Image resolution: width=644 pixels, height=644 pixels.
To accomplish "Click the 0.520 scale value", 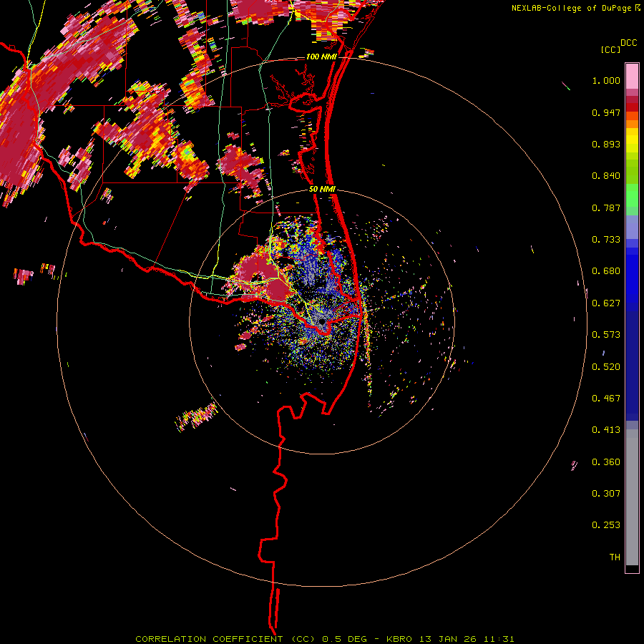I will [606, 367].
